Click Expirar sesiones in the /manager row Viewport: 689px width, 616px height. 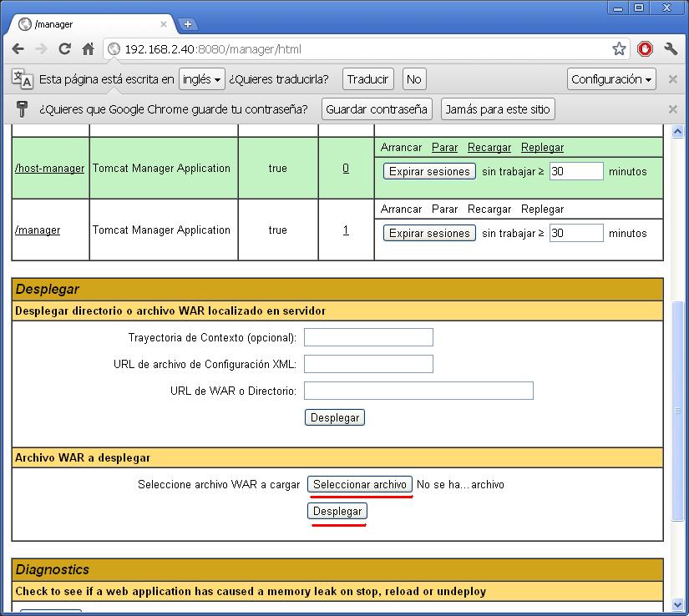[x=429, y=233]
